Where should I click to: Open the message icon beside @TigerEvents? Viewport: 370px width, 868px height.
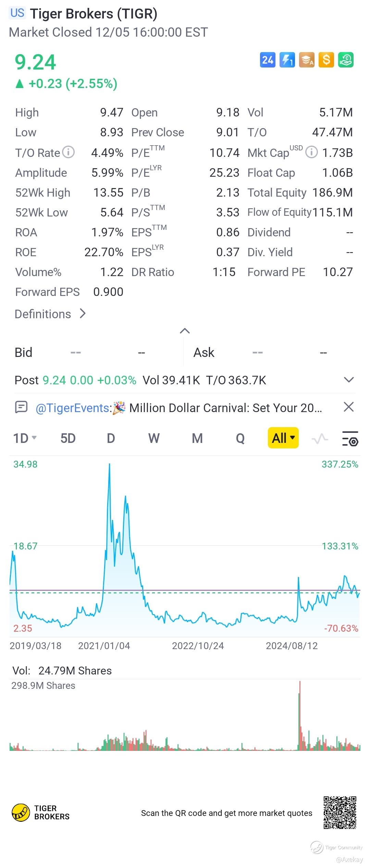[x=21, y=407]
